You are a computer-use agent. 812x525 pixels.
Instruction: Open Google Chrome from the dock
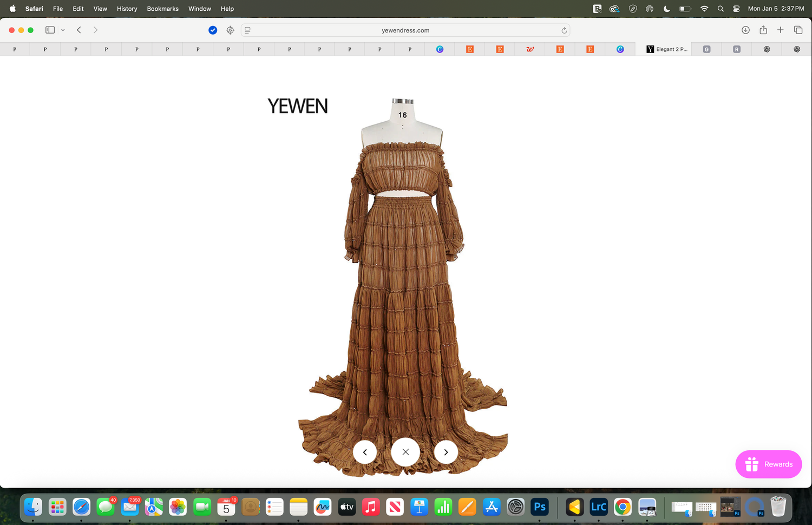623,507
